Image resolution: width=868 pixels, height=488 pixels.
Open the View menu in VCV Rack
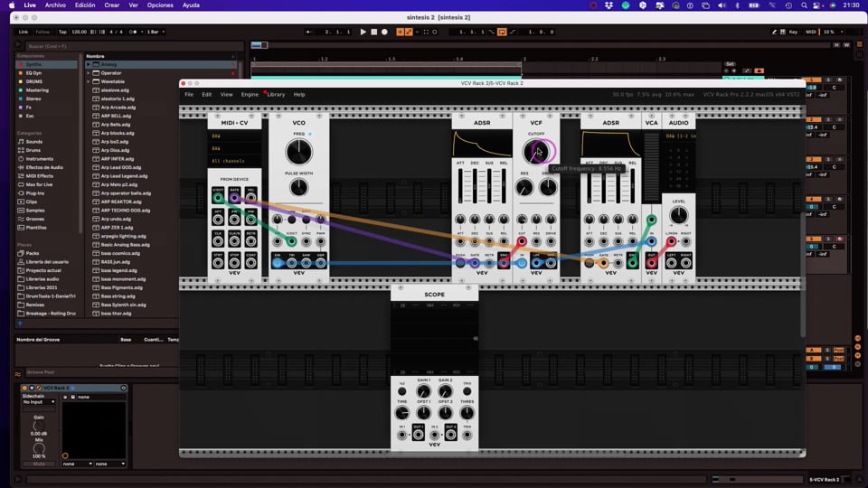(226, 95)
